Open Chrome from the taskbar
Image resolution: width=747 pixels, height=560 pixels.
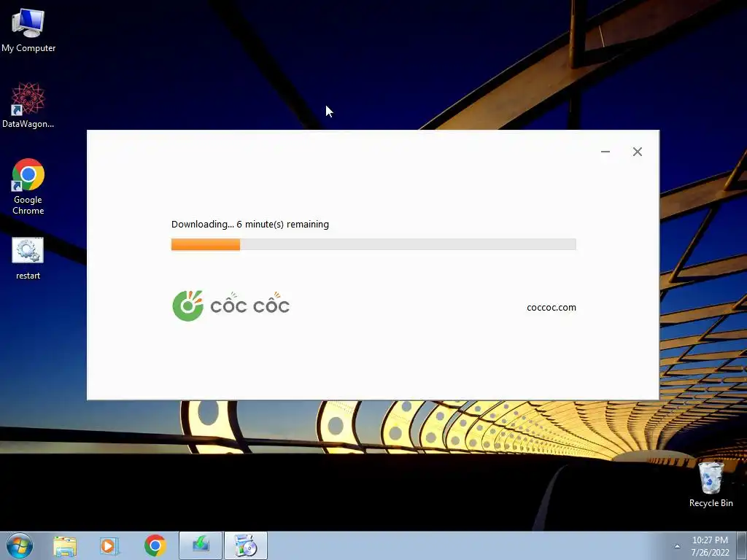coord(155,545)
